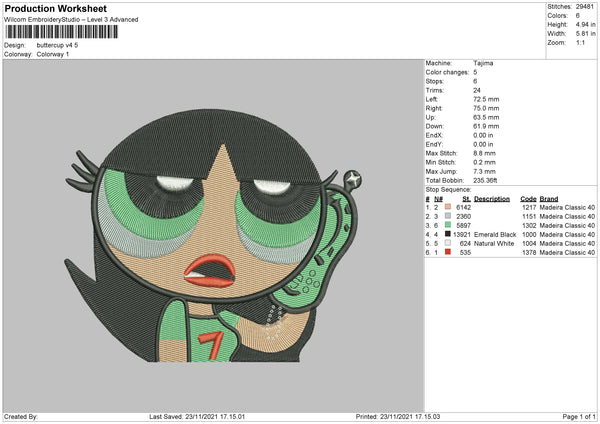
Task: Click the total bobbin value "235.36ft"
Action: click(485, 181)
